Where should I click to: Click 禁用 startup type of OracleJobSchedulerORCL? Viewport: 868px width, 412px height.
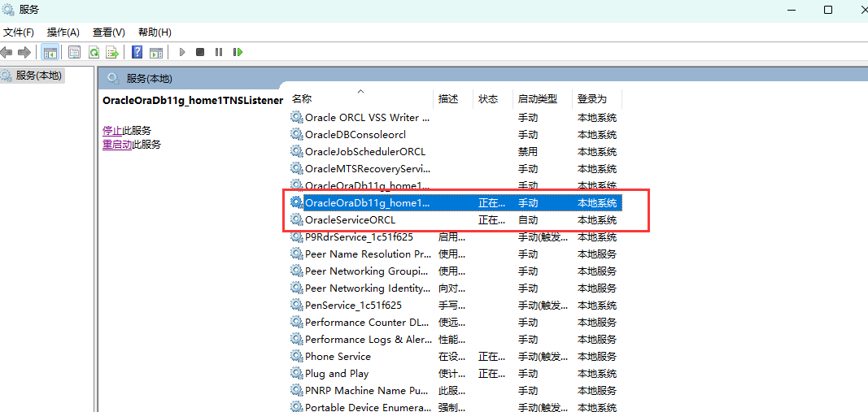[x=528, y=151]
